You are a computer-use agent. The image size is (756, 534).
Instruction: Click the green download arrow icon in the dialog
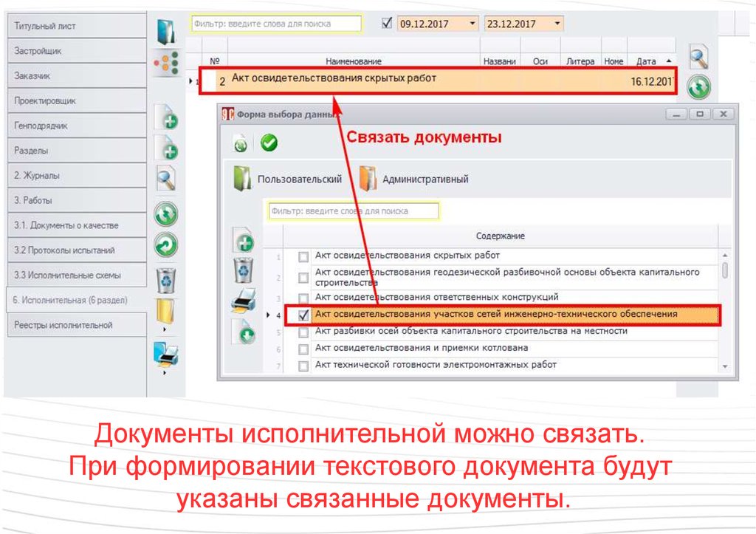click(x=244, y=332)
